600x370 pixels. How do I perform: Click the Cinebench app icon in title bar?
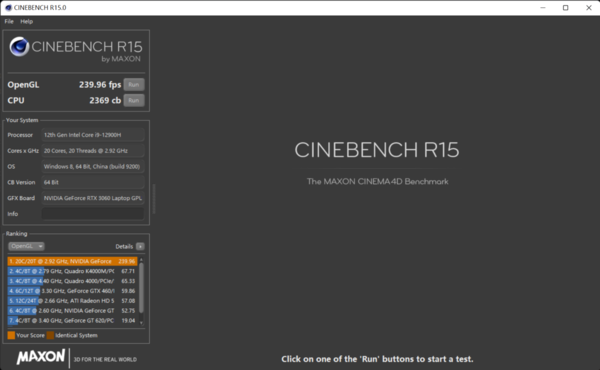click(8, 8)
